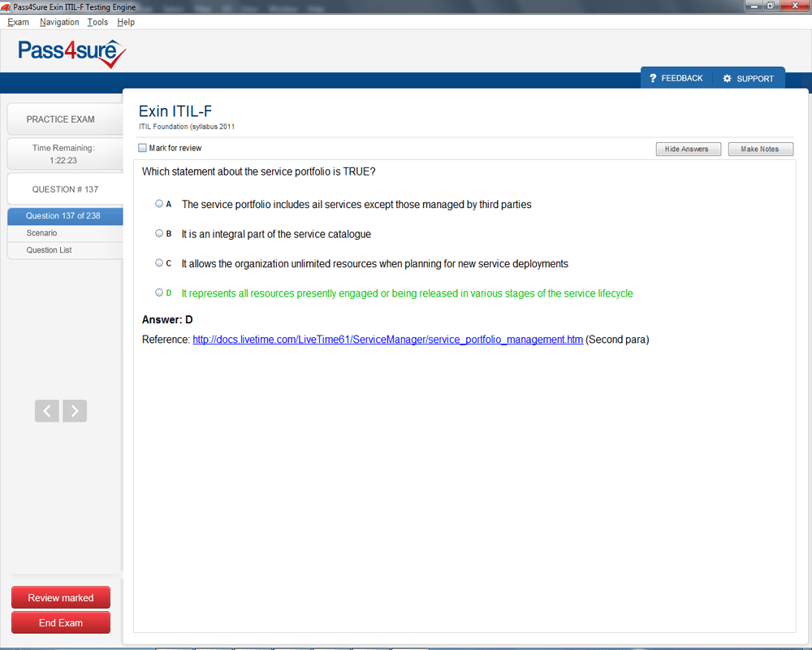Open the Scenario sidebar item
Screen dimensions: 812x650
[65, 233]
